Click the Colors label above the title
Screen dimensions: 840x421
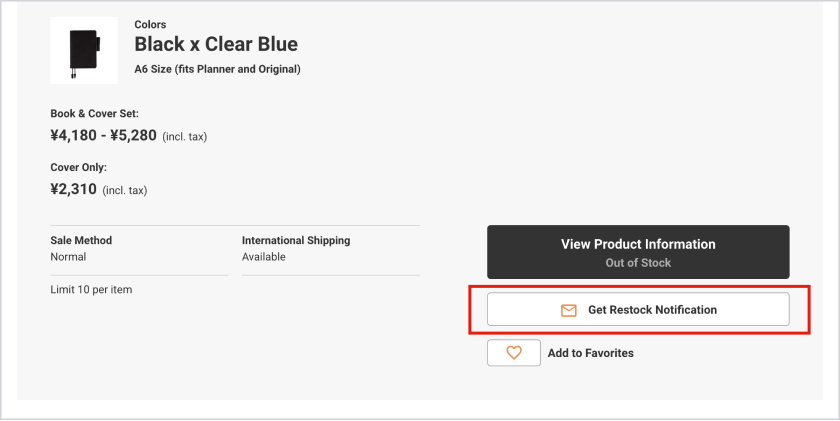(x=150, y=24)
